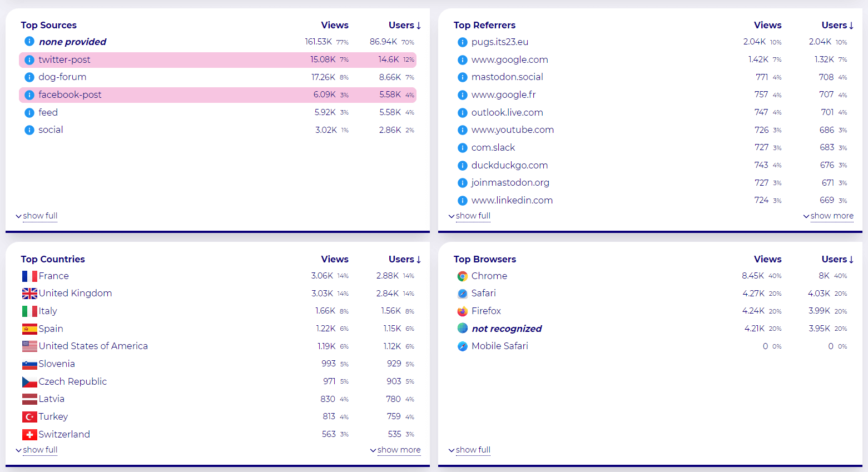868x472 pixels.
Task: Click the info icon beside outlook.live.com
Action: pos(462,113)
